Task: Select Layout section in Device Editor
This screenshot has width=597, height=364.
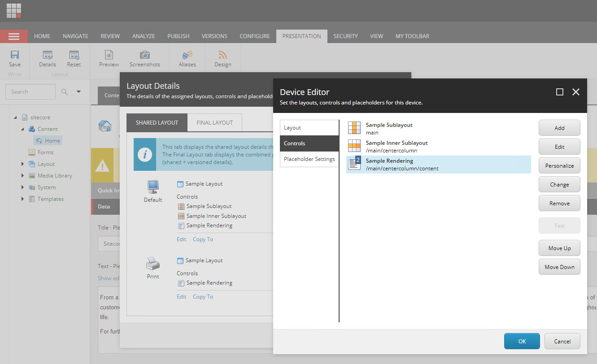Action: point(309,128)
